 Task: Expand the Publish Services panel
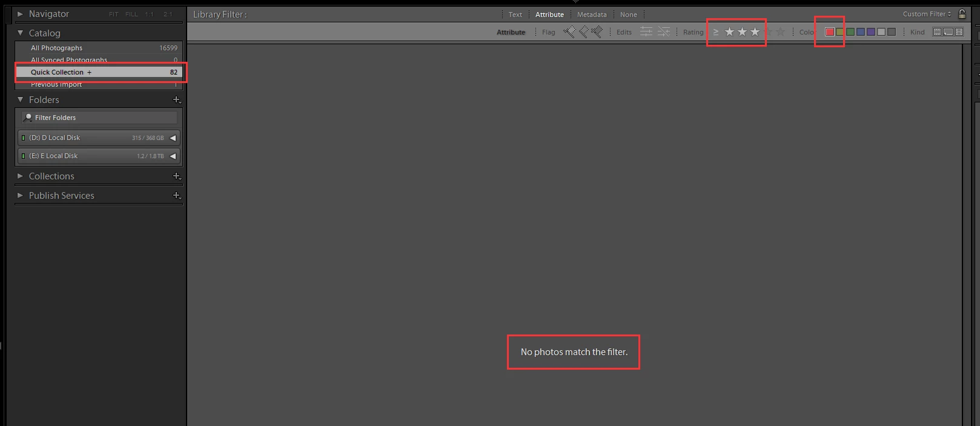pos(20,195)
